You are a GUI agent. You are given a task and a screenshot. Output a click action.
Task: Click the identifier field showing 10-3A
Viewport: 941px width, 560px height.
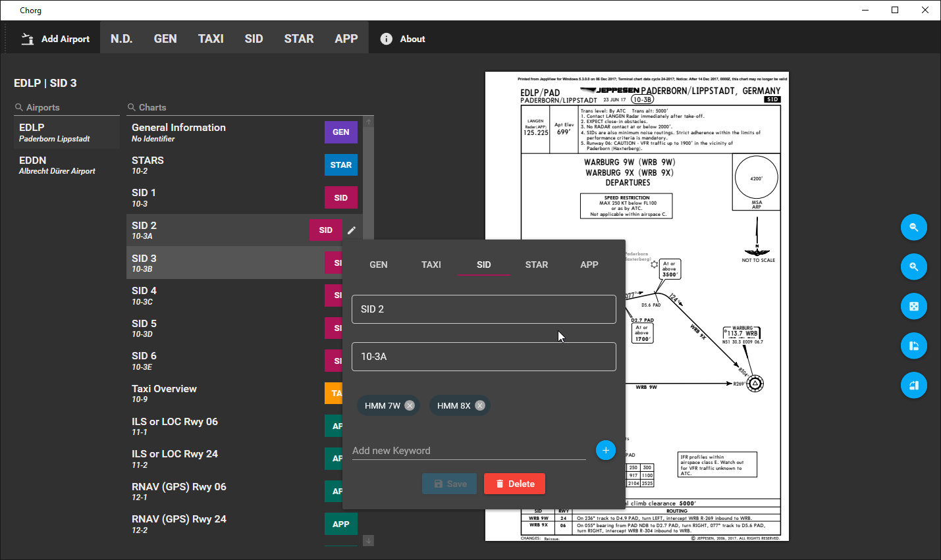pyautogui.click(x=484, y=357)
